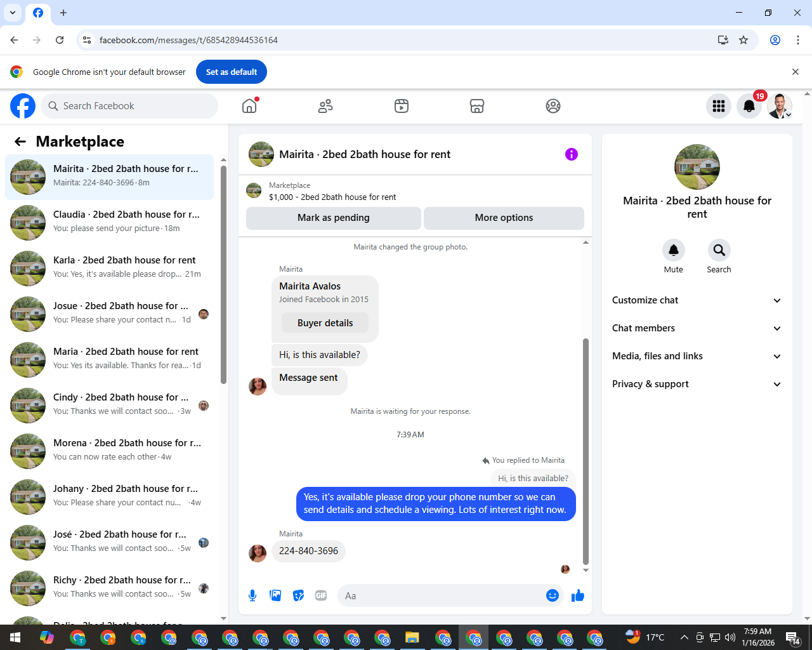The width and height of the screenshot is (812, 650).
Task: Open Chrome's three-dot menu
Action: pyautogui.click(x=798, y=40)
